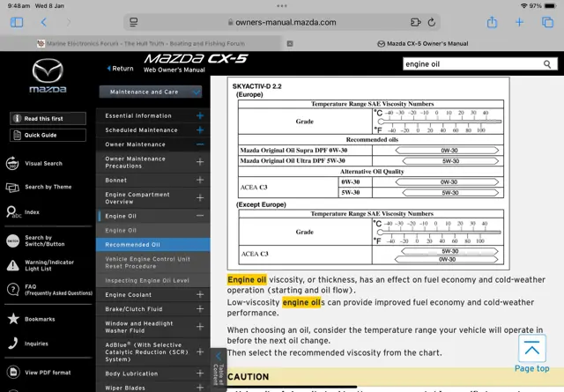
Task: Open the Index icon in sidebar
Action: (12, 212)
